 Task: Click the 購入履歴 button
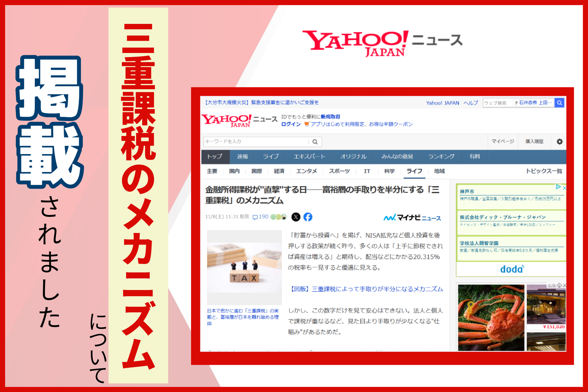pyautogui.click(x=534, y=141)
